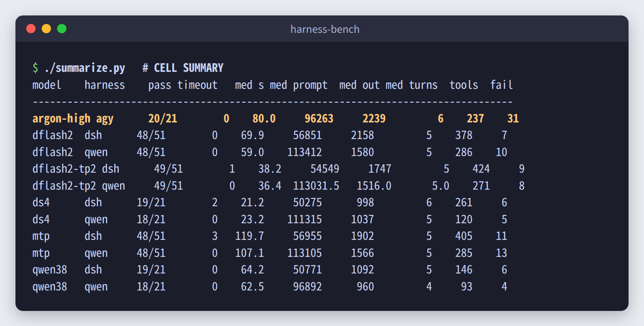Click the 'agy' harness value
644x326 pixels.
click(x=105, y=119)
